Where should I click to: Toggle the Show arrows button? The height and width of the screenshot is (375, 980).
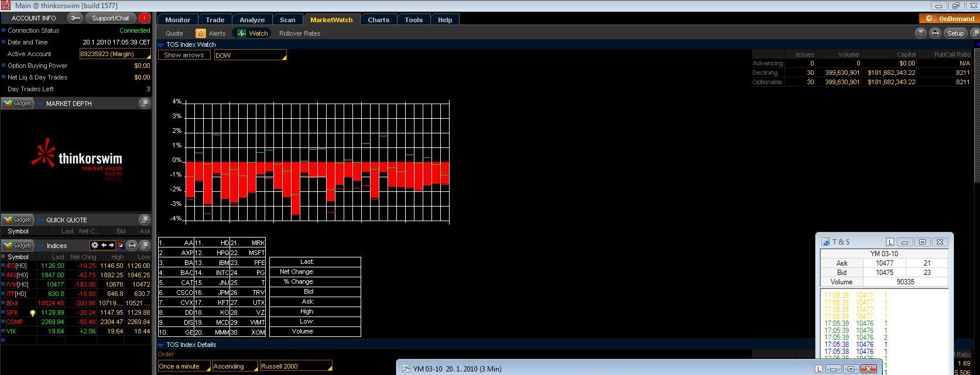(x=184, y=55)
